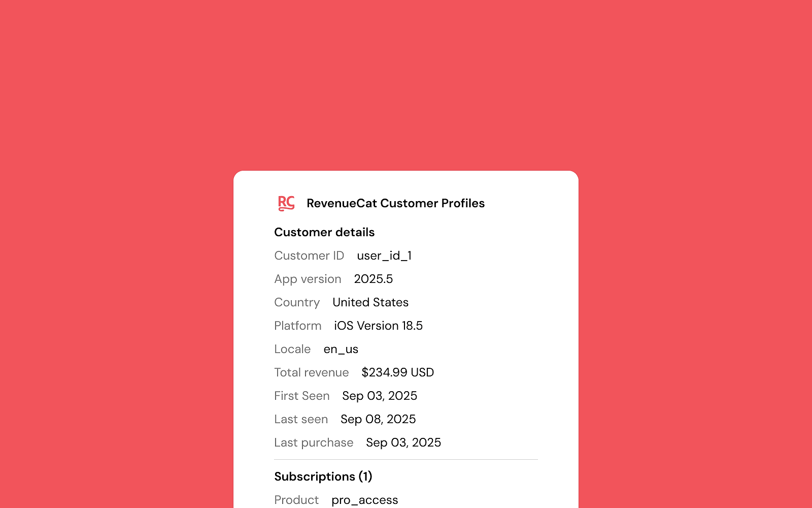
Task: Open the Subscriptions (1) section heading
Action: coord(323,477)
